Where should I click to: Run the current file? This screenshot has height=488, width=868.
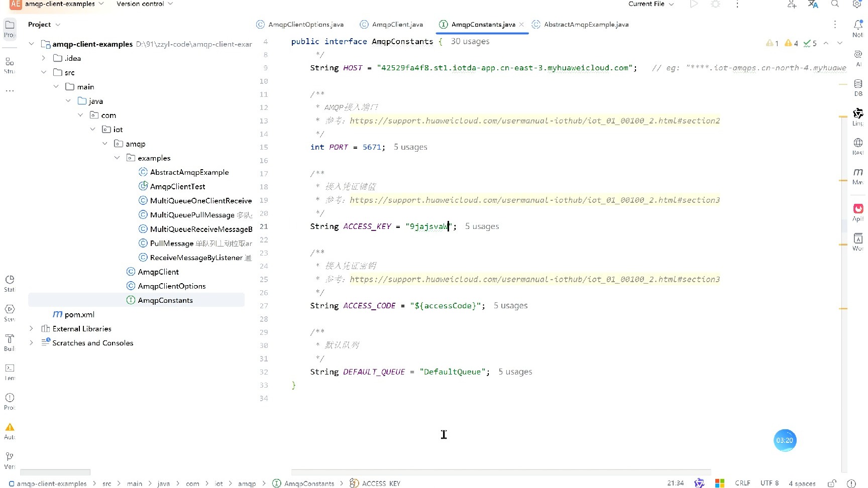(694, 4)
